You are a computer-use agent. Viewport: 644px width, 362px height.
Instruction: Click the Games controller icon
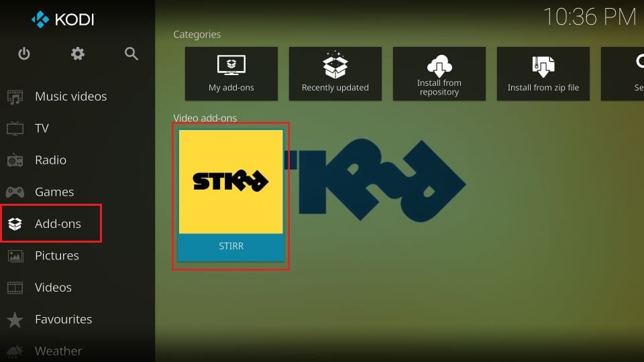15,192
